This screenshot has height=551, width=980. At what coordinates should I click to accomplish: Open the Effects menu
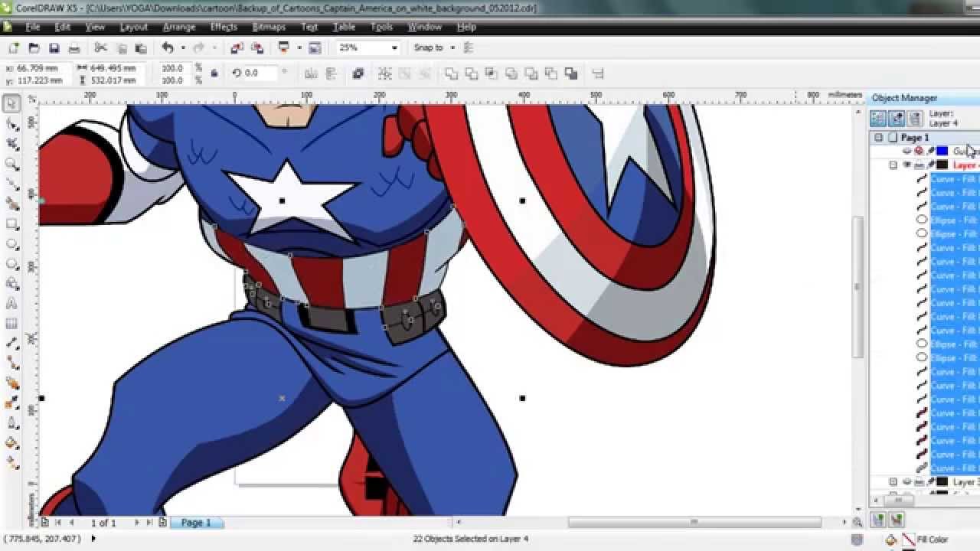pos(224,27)
